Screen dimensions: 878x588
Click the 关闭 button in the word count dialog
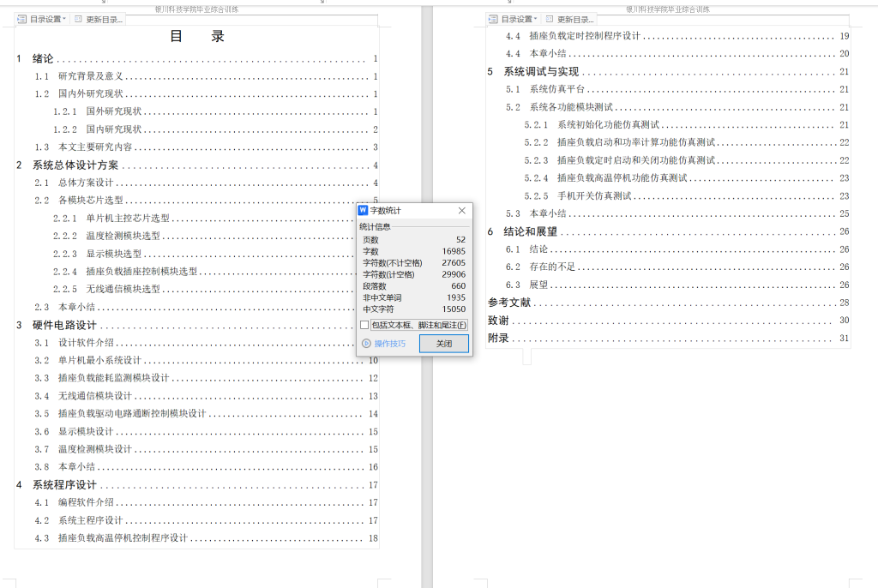[443, 343]
